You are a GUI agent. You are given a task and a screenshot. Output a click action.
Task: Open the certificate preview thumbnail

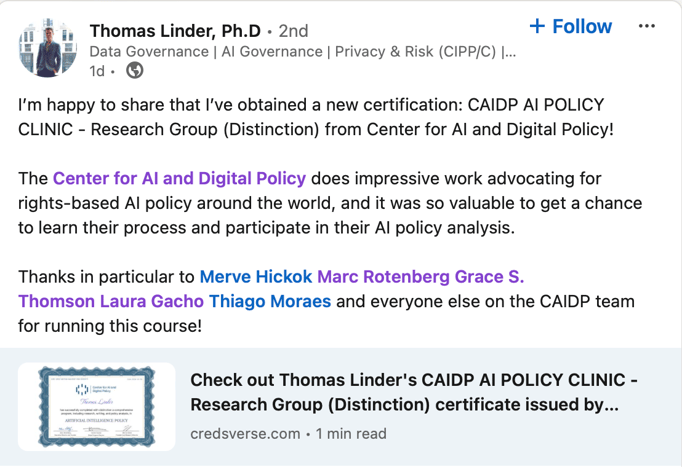click(x=98, y=405)
